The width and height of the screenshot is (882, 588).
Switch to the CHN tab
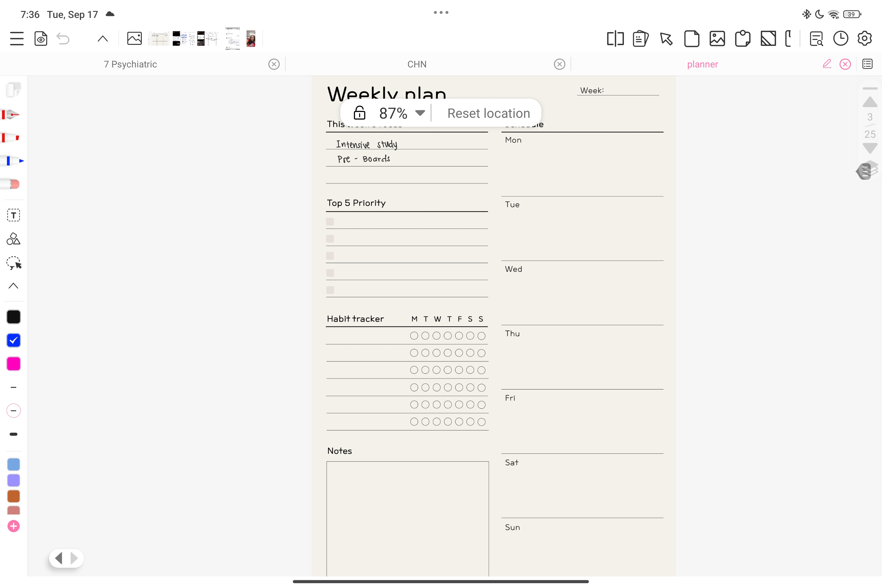pyautogui.click(x=417, y=64)
